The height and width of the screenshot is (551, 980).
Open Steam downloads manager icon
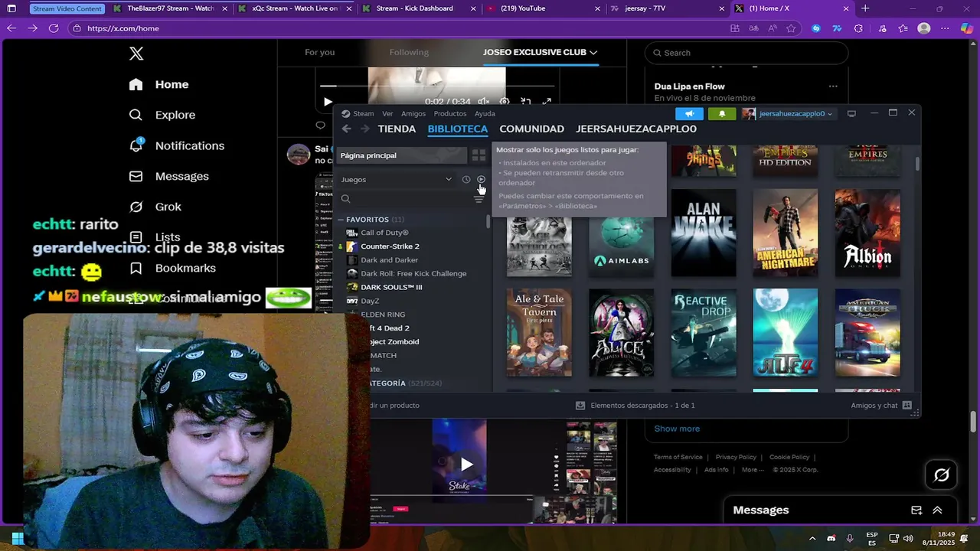[x=580, y=405]
